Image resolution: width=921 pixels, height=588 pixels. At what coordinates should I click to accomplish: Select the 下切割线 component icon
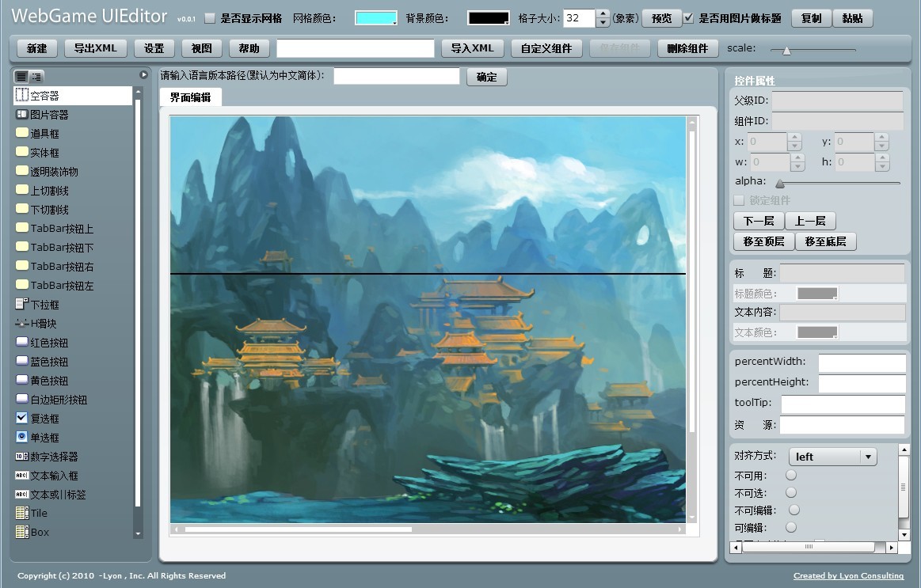click(21, 209)
